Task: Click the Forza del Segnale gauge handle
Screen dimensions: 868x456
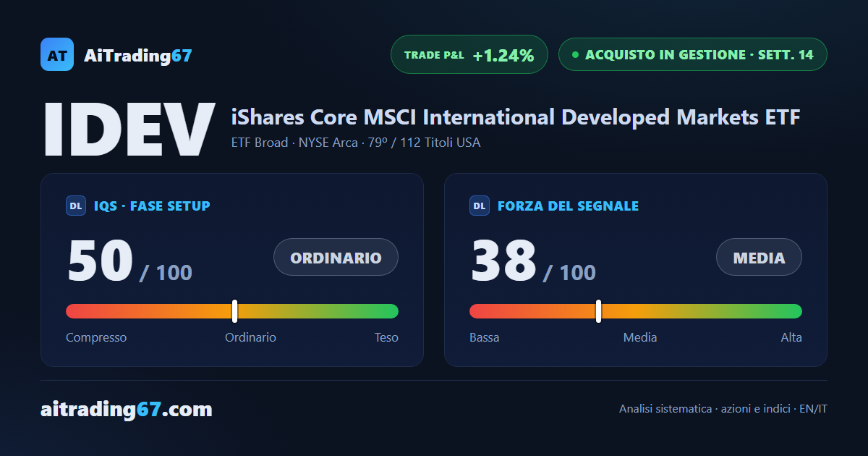Action: [x=598, y=311]
